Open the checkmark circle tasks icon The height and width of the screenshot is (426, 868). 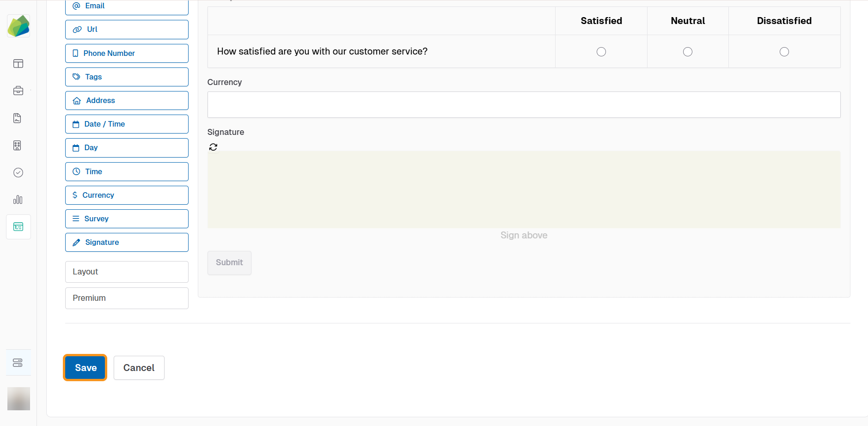(18, 173)
